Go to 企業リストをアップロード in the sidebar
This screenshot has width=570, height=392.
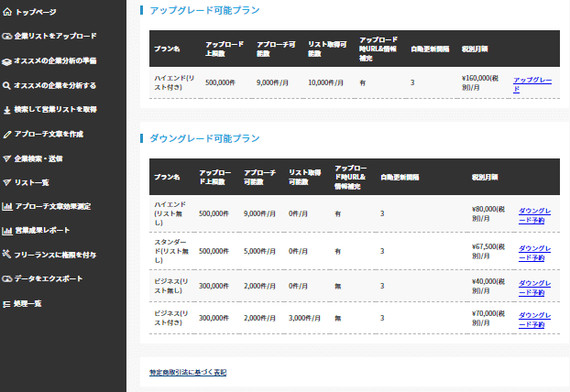[56, 36]
